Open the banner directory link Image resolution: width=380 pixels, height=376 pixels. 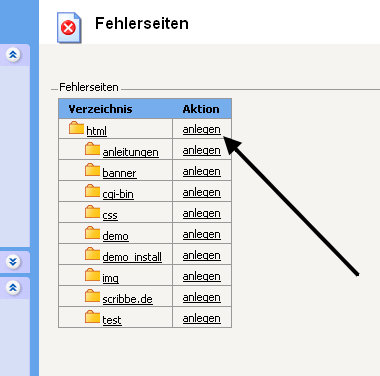point(119,173)
